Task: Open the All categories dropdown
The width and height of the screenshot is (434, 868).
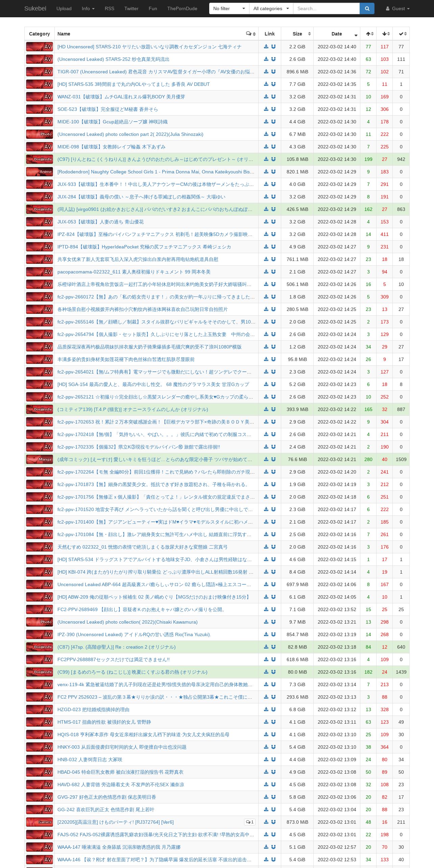Action: [271, 8]
